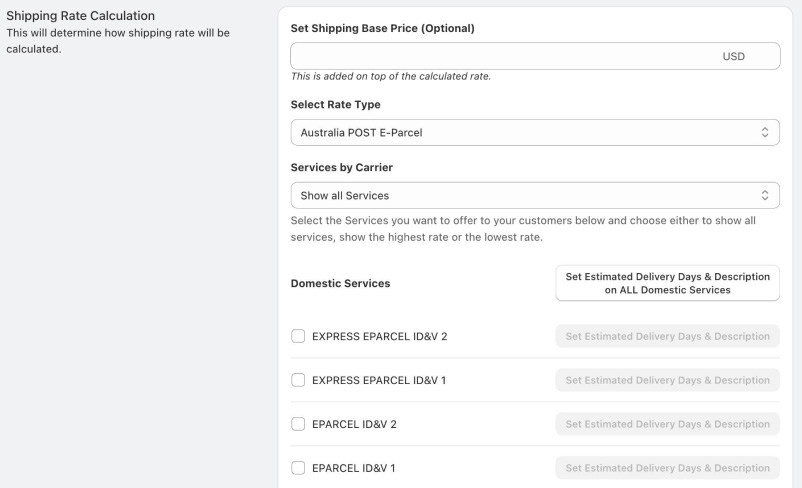This screenshot has width=802, height=488.
Task: Click delivery days button for EXPRESS EPARCEL ID&V 1
Action: [667, 380]
